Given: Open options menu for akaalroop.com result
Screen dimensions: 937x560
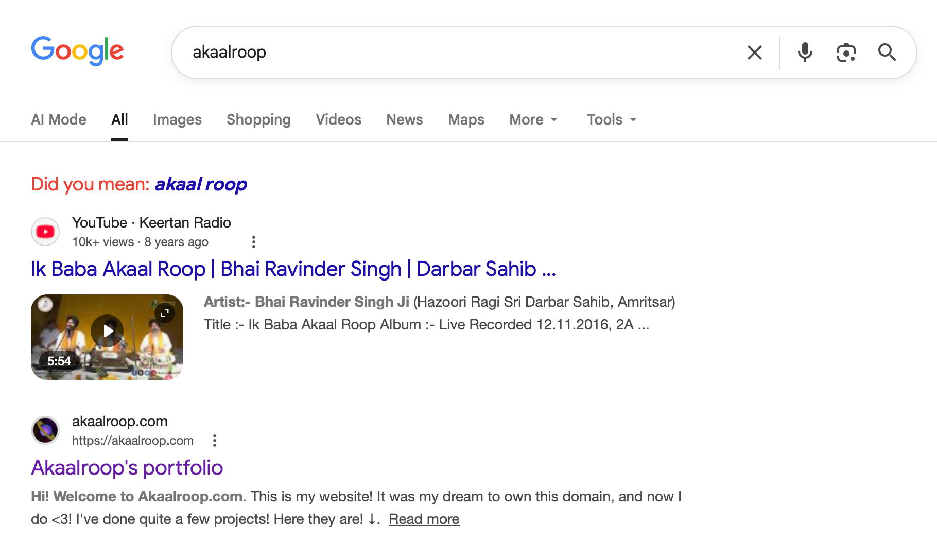Looking at the screenshot, I should tap(215, 441).
